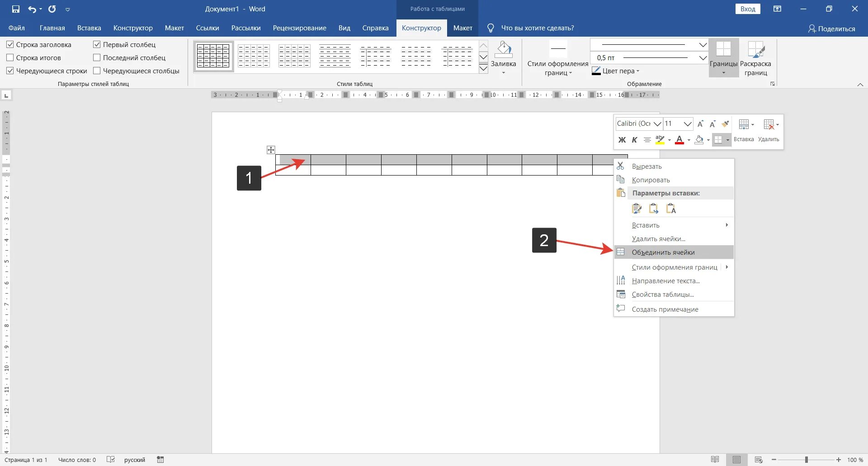Open the Заливка shading tool
This screenshot has width=868, height=466.
tap(503, 57)
